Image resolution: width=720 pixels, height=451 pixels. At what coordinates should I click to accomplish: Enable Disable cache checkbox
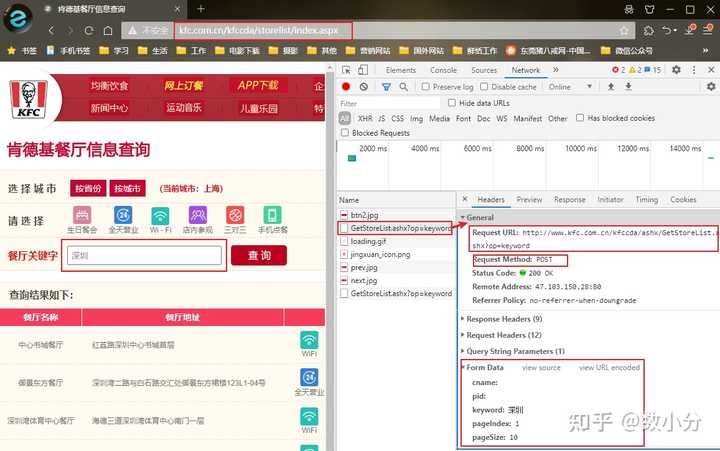point(484,86)
